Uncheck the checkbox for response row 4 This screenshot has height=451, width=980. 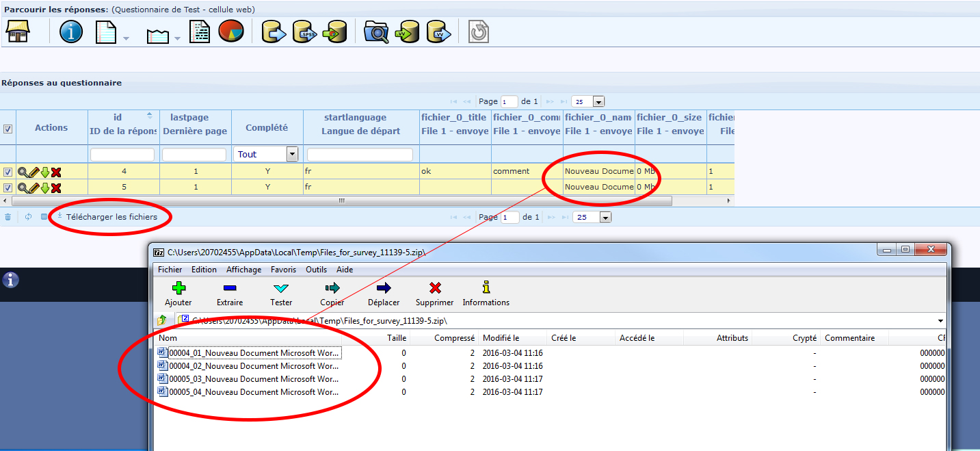(x=8, y=172)
